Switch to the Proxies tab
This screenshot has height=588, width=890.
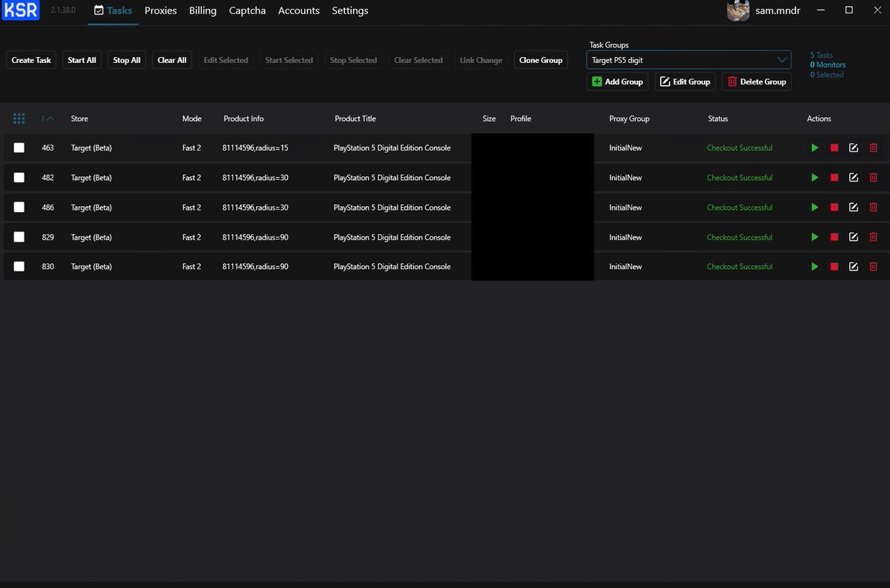click(161, 10)
